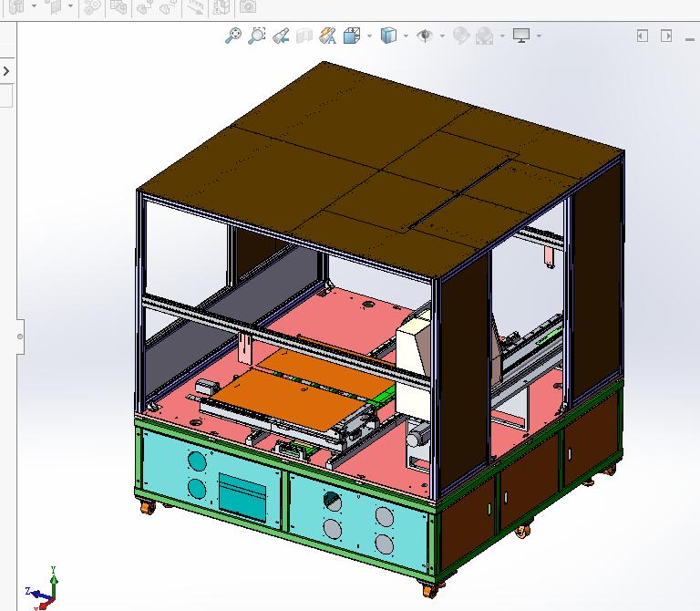Click the View Settings monitor icon

pos(521,36)
